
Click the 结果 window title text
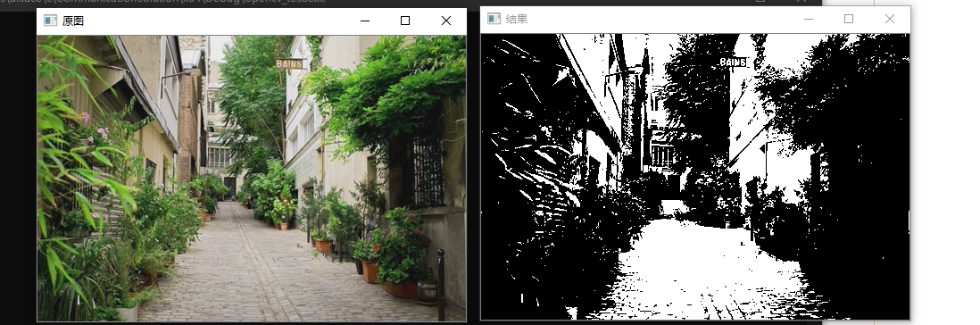point(517,19)
